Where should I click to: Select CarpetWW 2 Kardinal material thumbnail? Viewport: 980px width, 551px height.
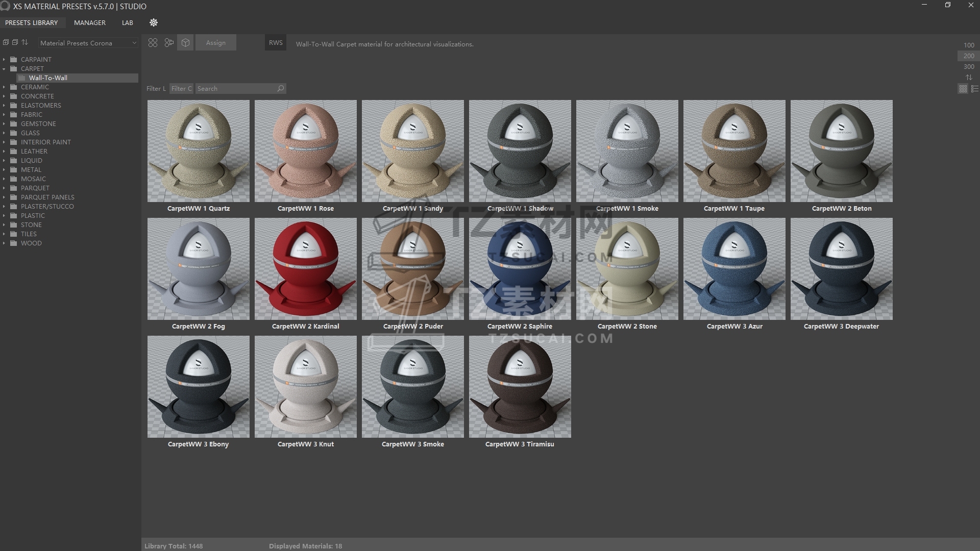(x=305, y=269)
